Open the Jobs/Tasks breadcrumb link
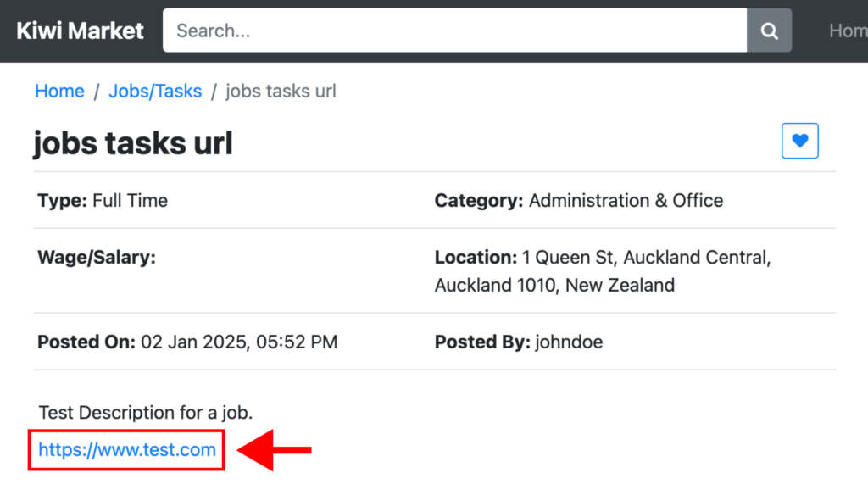Viewport: 868px width, 484px height. point(155,91)
